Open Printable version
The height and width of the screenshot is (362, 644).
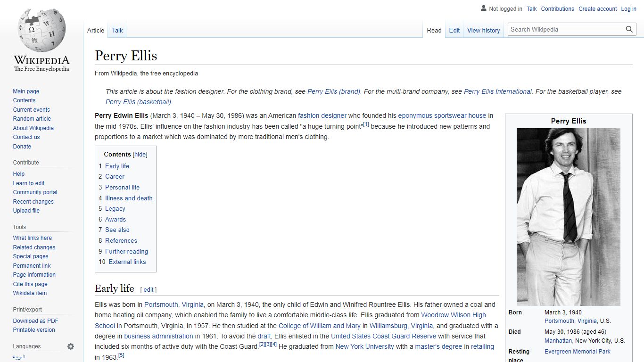(x=34, y=330)
